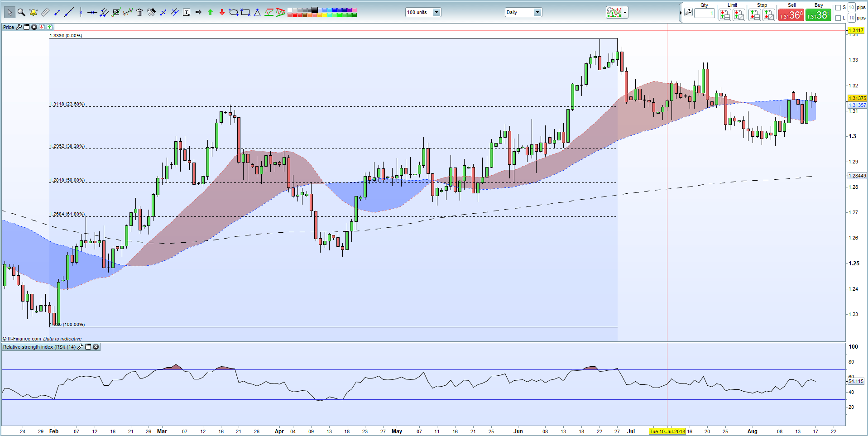Add a green up arrow marker
868x436 pixels.
(x=210, y=12)
